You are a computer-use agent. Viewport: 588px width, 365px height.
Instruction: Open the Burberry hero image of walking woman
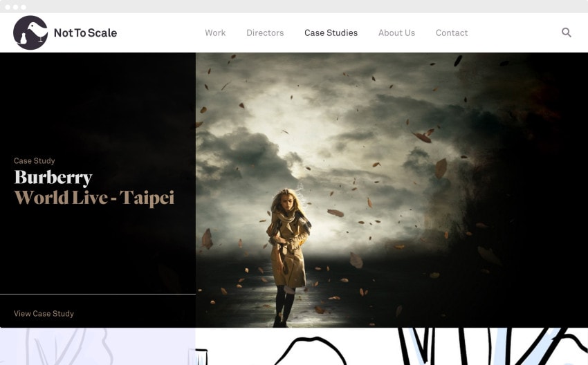click(x=392, y=190)
